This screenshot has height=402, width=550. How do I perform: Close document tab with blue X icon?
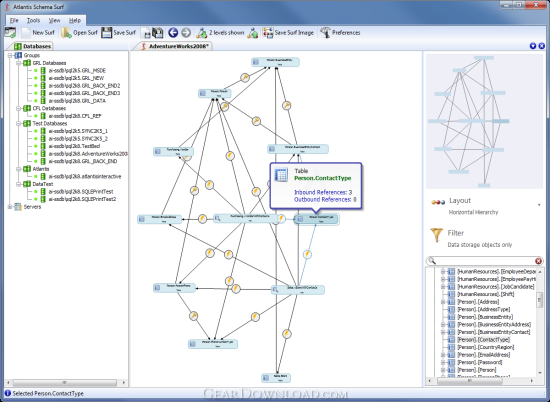542,46
